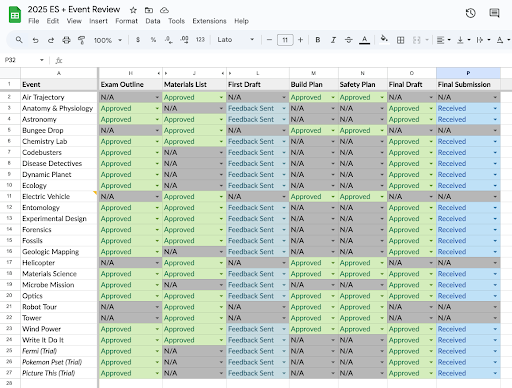
Task: Click the merge cells icon
Action: [x=416, y=40]
